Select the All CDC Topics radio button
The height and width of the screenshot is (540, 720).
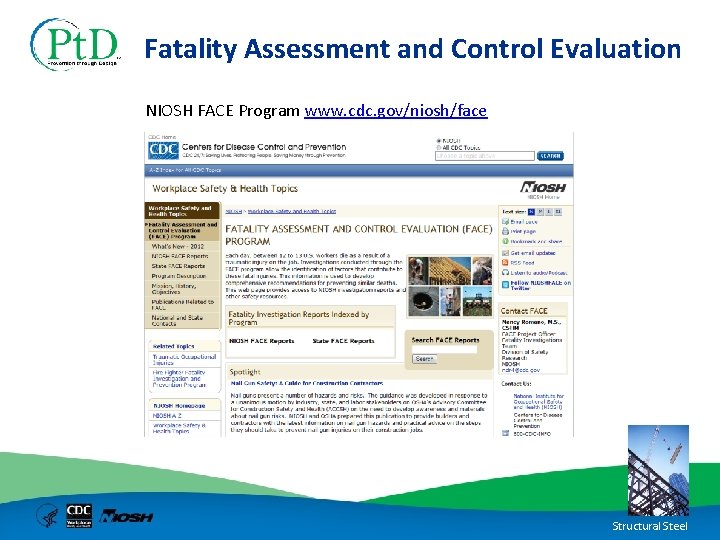(439, 147)
